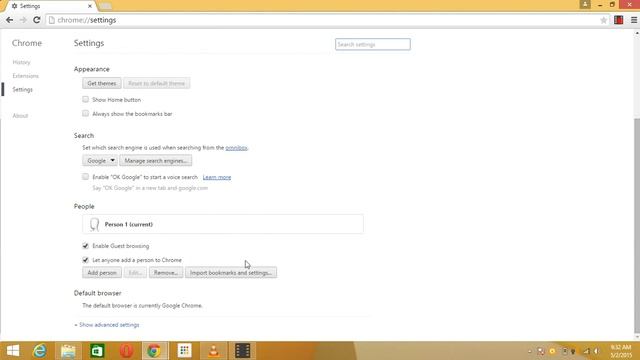
Task: Uncheck Enable Guest browsing
Action: (x=85, y=246)
